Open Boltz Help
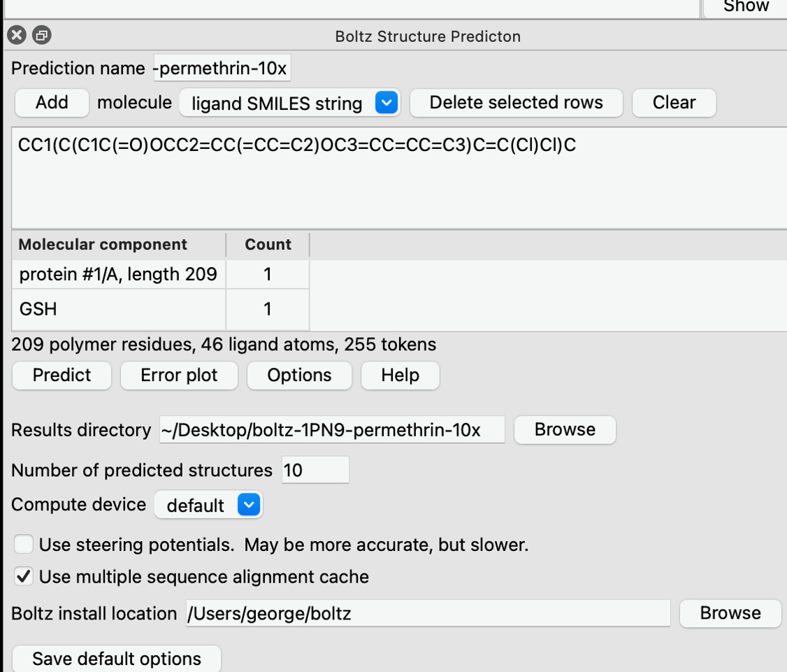This screenshot has width=787, height=672. (400, 376)
